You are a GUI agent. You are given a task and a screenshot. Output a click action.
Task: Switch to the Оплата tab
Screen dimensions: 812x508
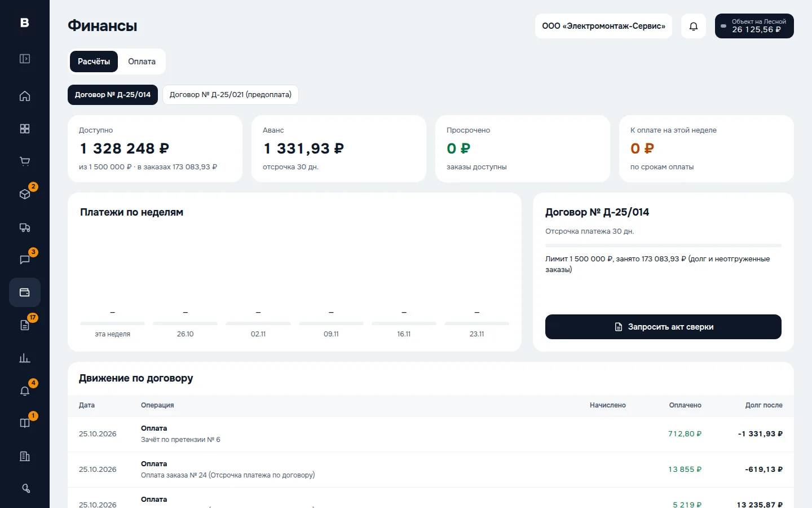pyautogui.click(x=142, y=62)
